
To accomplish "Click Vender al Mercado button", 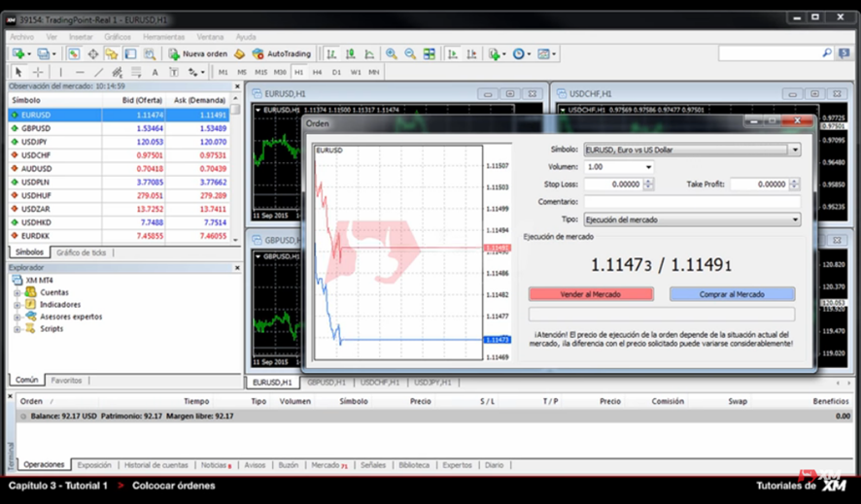I will point(591,294).
